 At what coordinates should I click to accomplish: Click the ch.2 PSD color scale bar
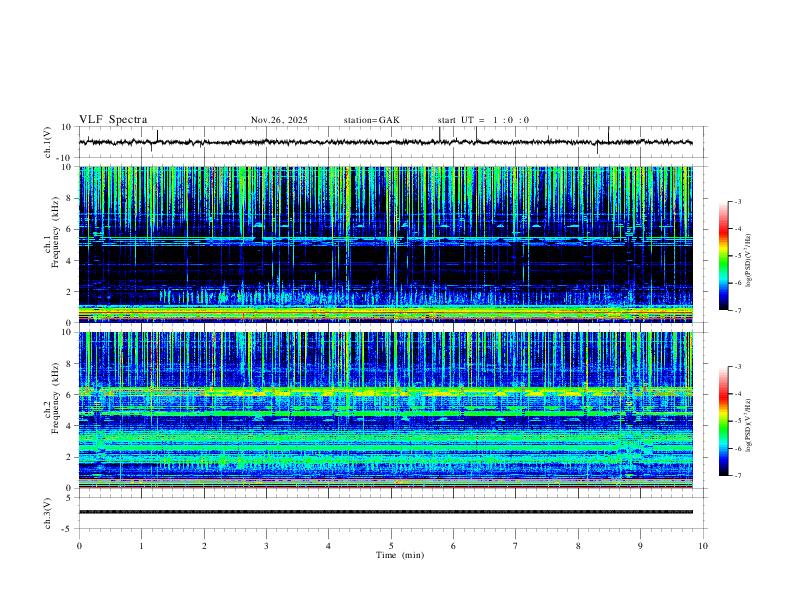point(724,421)
